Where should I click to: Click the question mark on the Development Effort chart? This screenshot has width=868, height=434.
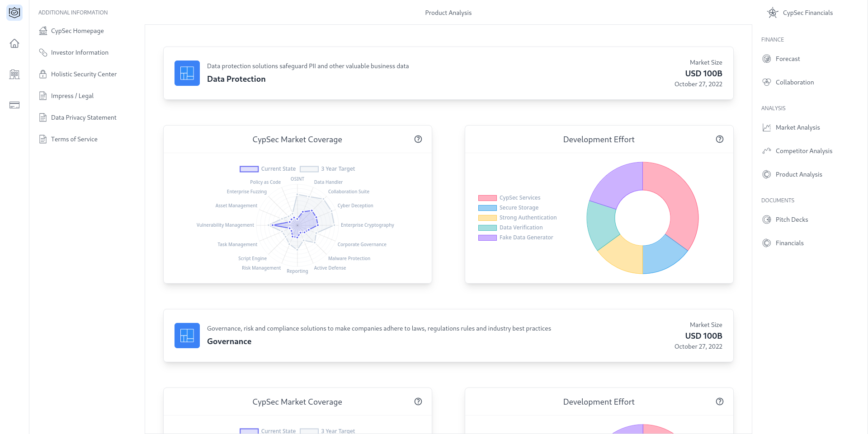tap(720, 139)
